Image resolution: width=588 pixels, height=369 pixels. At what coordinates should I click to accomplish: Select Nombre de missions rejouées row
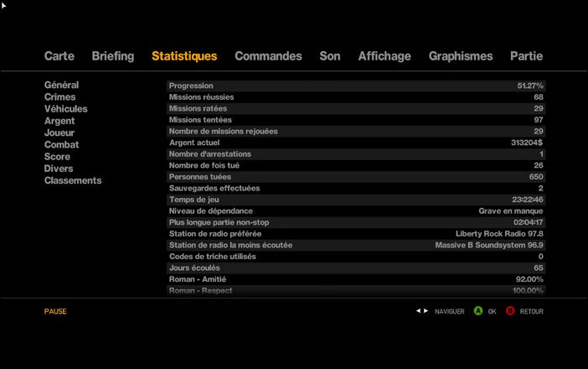point(356,131)
